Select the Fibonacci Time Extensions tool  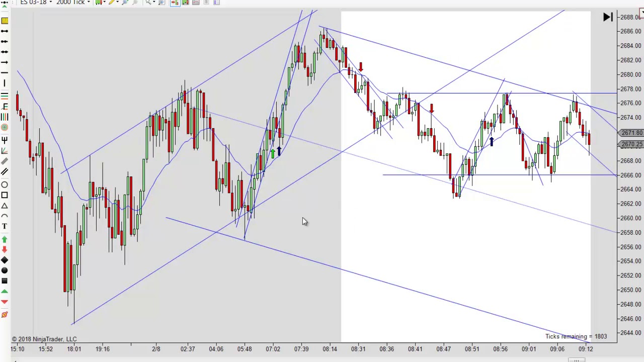click(x=4, y=117)
